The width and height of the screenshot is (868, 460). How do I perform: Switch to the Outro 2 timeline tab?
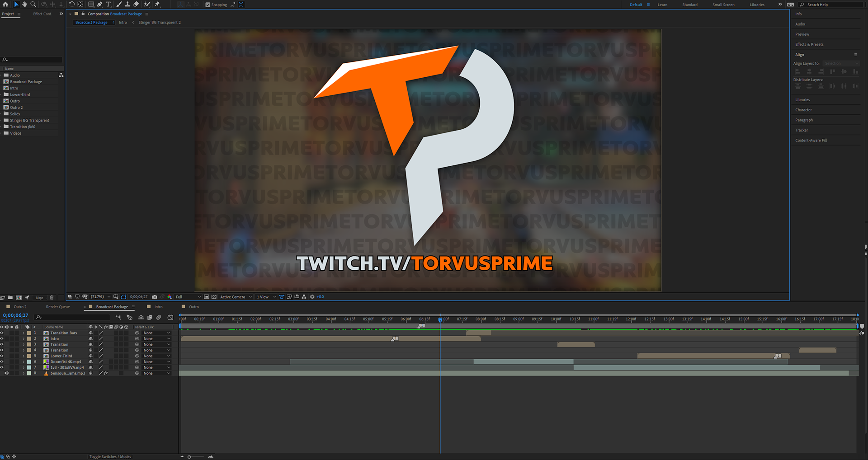(x=20, y=307)
